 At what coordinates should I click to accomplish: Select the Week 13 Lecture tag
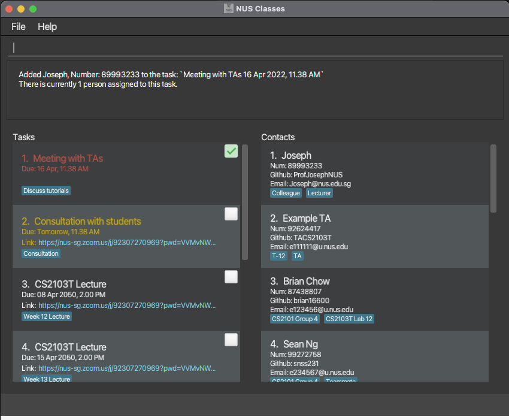pos(47,379)
